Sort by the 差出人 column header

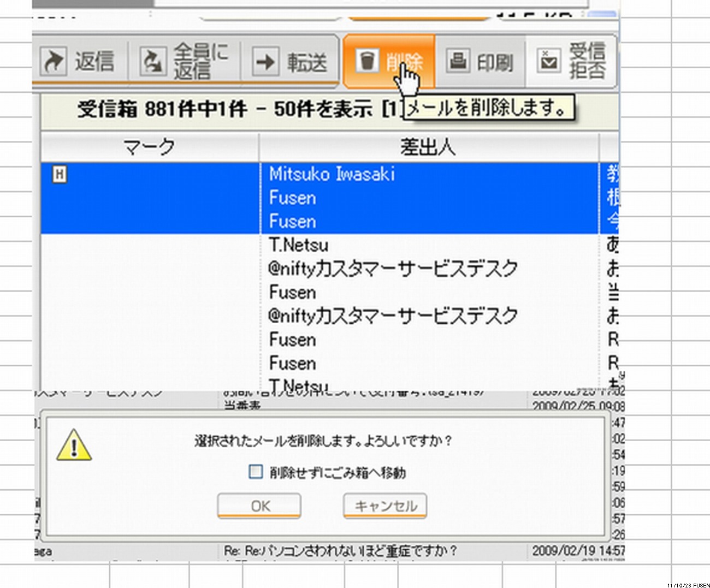429,147
